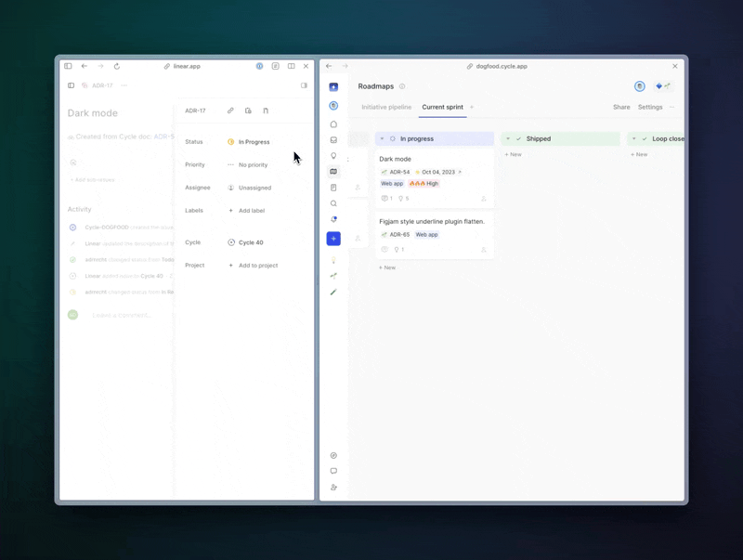The image size is (743, 560).
Task: Click Add to project
Action: pos(257,266)
